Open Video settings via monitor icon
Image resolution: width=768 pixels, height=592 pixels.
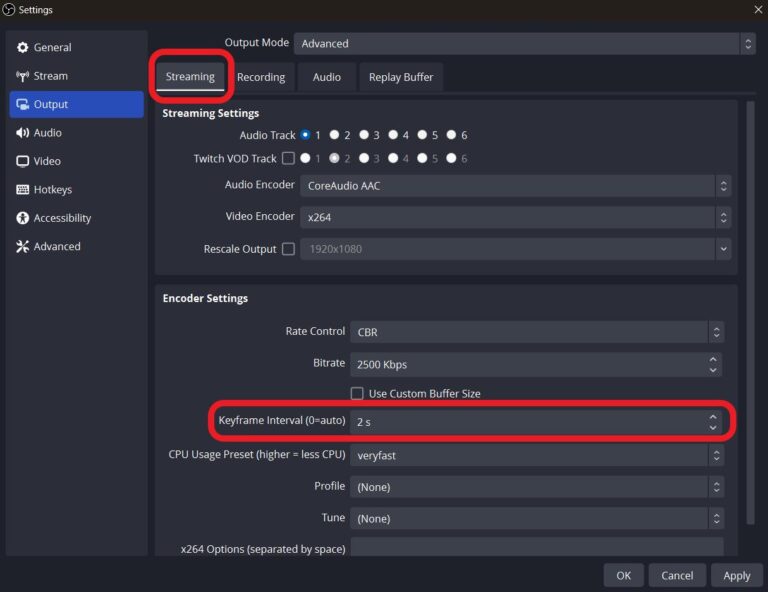tap(23, 161)
